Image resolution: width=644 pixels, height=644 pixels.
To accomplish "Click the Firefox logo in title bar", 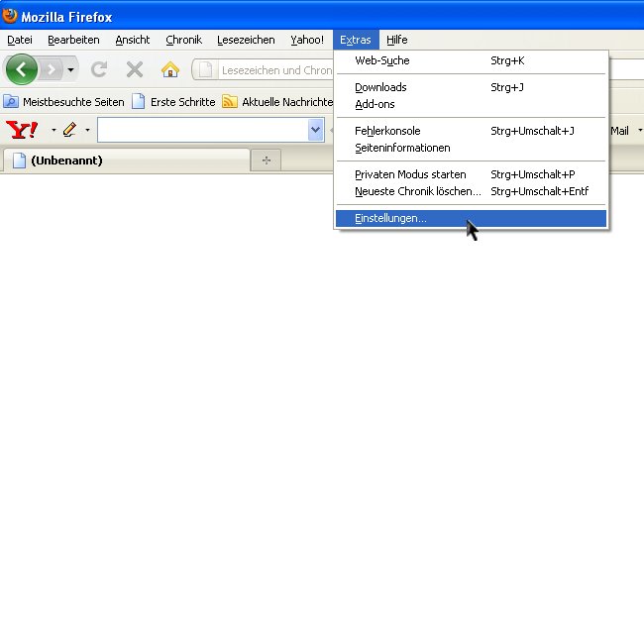I will pos(10,16).
